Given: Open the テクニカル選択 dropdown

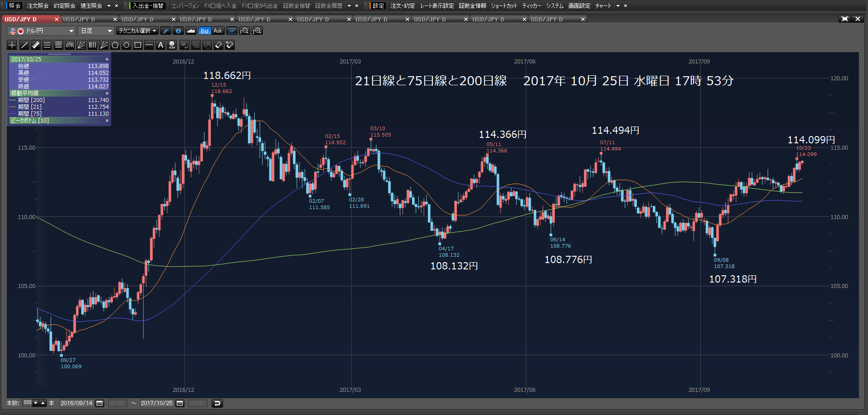Looking at the screenshot, I should pyautogui.click(x=137, y=31).
